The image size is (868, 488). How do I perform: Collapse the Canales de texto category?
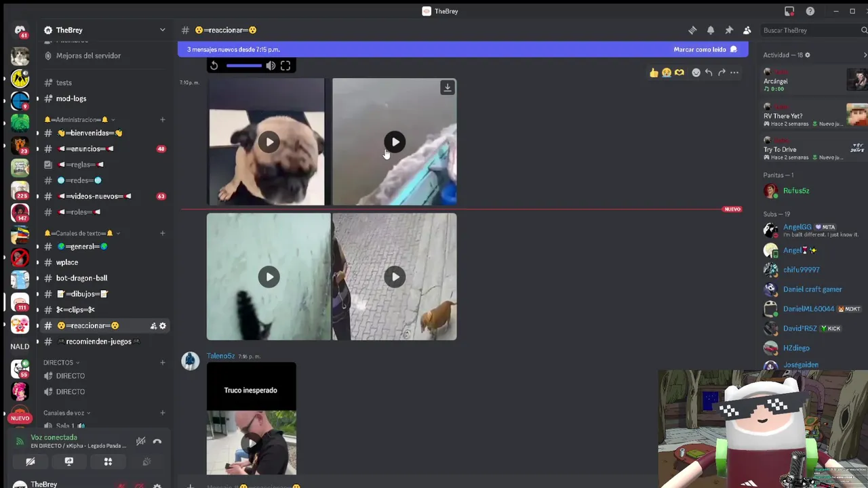(x=82, y=233)
